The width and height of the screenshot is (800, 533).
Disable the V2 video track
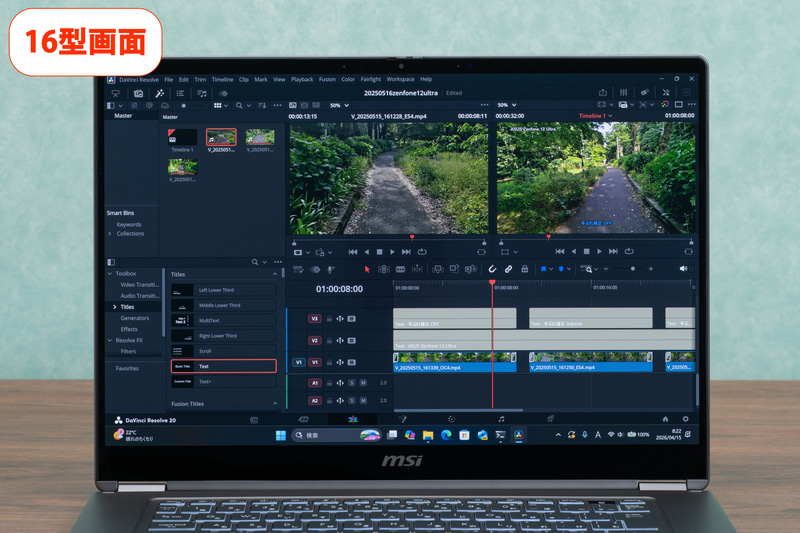352,341
